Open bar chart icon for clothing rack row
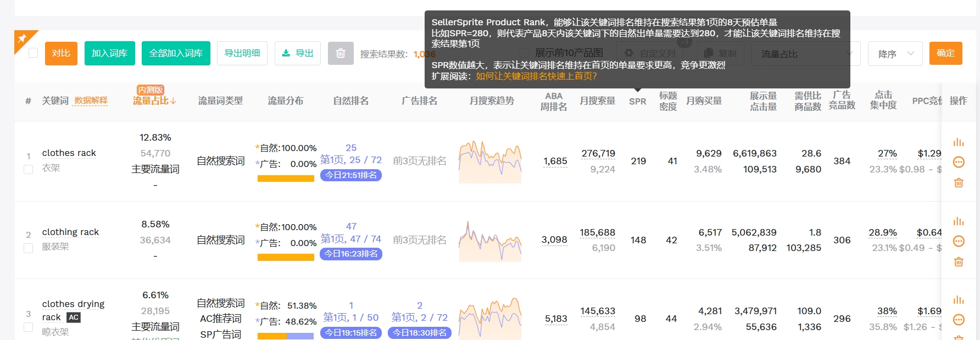Image resolution: width=980 pixels, height=340 pixels. pos(959,221)
